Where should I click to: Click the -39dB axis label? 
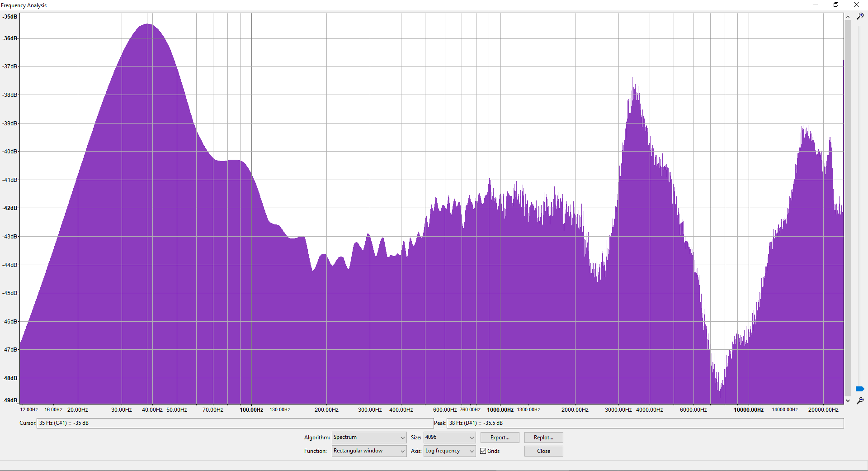click(x=10, y=123)
